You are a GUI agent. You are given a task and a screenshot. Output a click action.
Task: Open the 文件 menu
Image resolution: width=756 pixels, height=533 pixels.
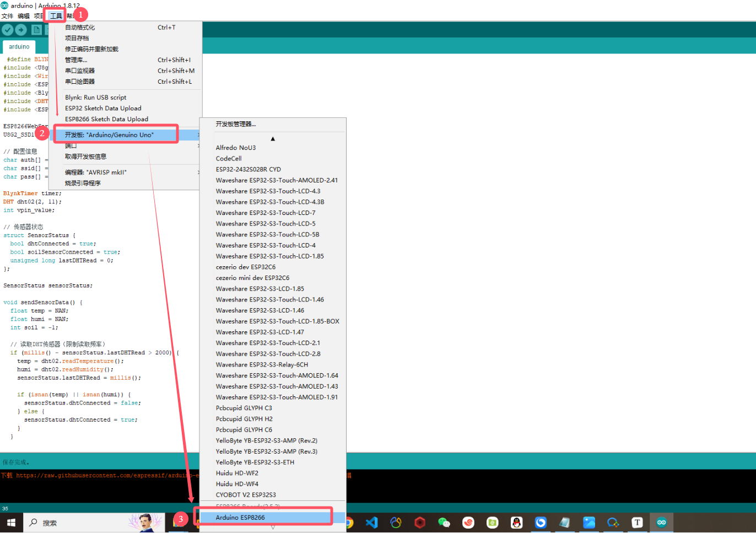(7, 16)
